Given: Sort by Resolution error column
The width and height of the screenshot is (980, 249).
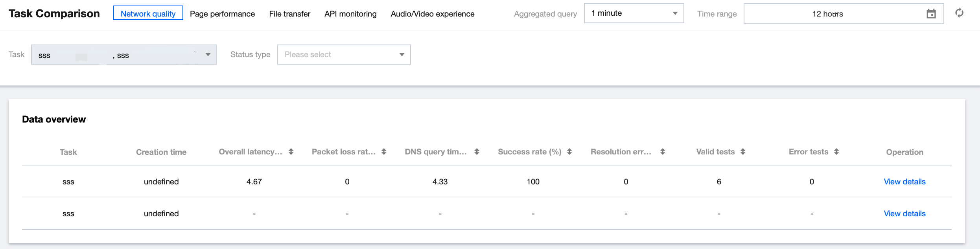Looking at the screenshot, I should click(x=663, y=152).
